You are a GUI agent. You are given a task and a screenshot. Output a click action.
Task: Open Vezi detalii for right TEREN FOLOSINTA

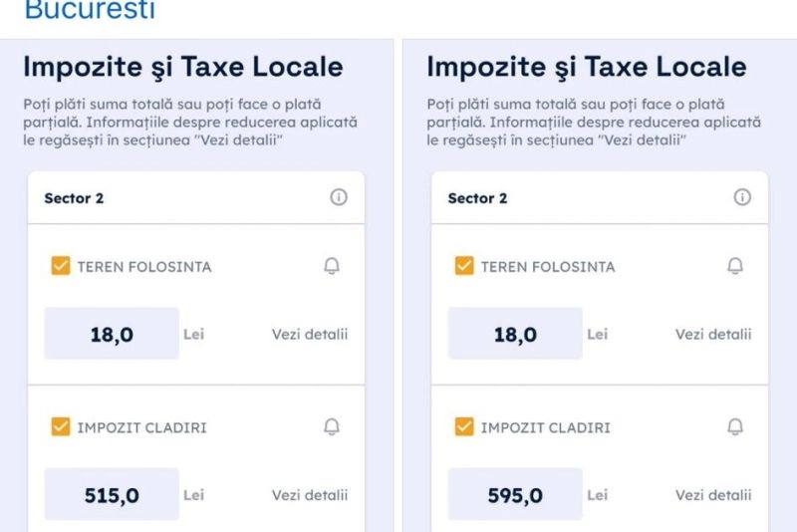pos(713,334)
